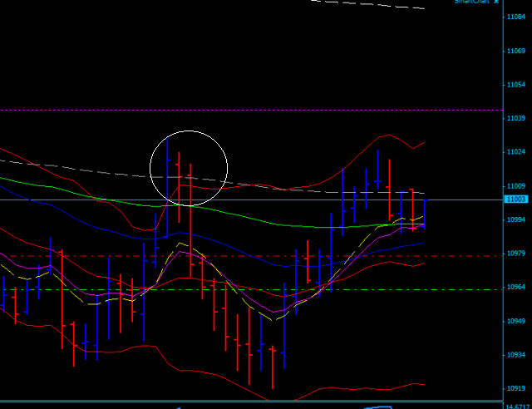
Task: Click the 10964 price axis label
Action: [x=515, y=287]
